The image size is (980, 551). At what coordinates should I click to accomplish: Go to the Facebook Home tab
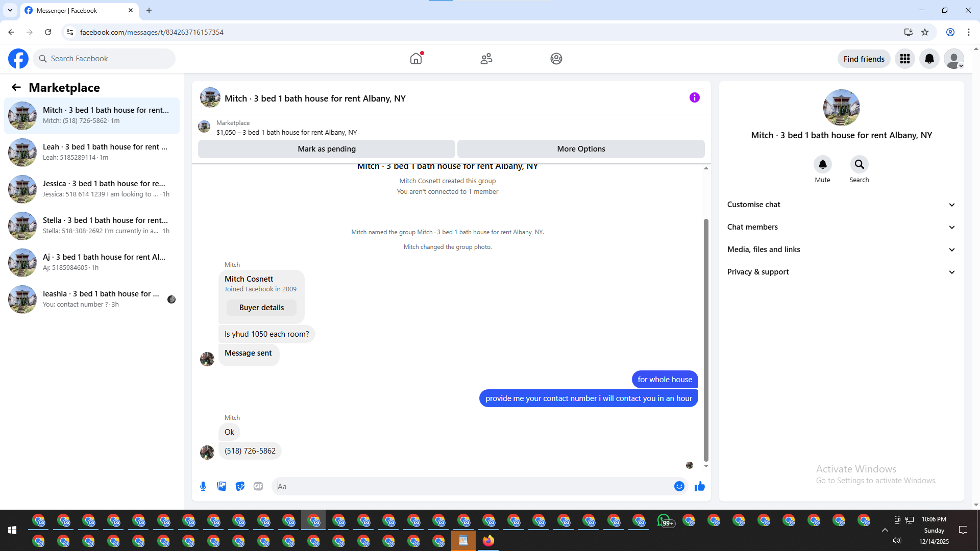click(416, 59)
